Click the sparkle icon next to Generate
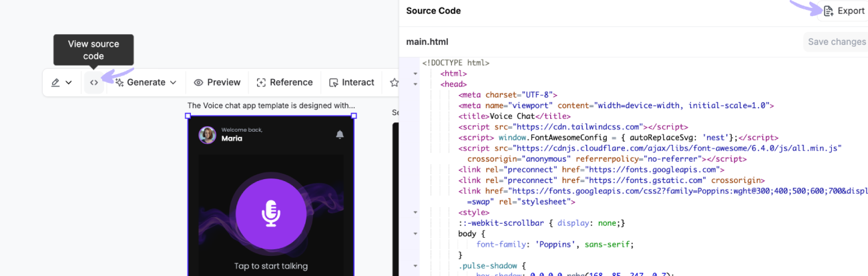Viewport: 868px width, 276px height. pos(120,83)
